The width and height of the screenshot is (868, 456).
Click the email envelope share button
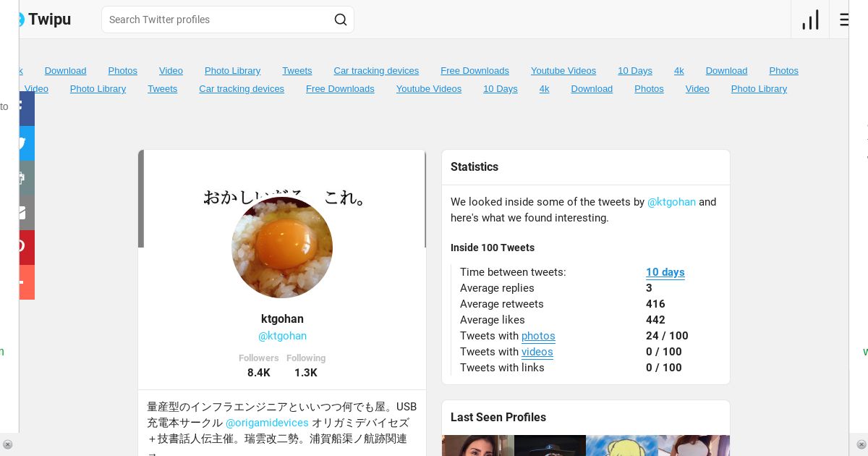(x=27, y=213)
